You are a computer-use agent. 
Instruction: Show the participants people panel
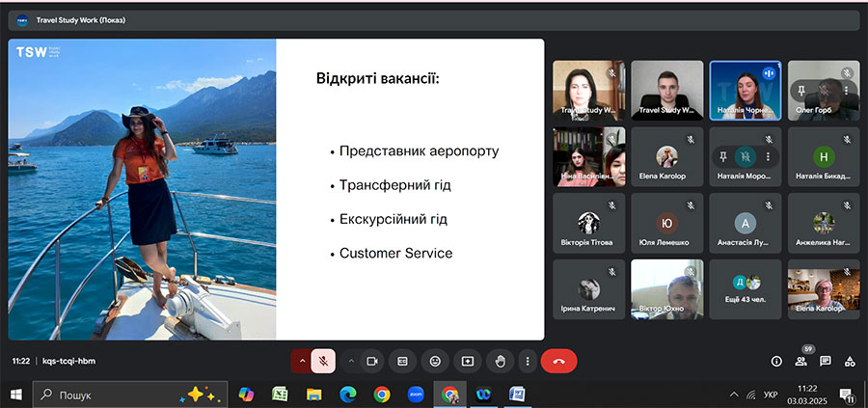click(x=800, y=362)
